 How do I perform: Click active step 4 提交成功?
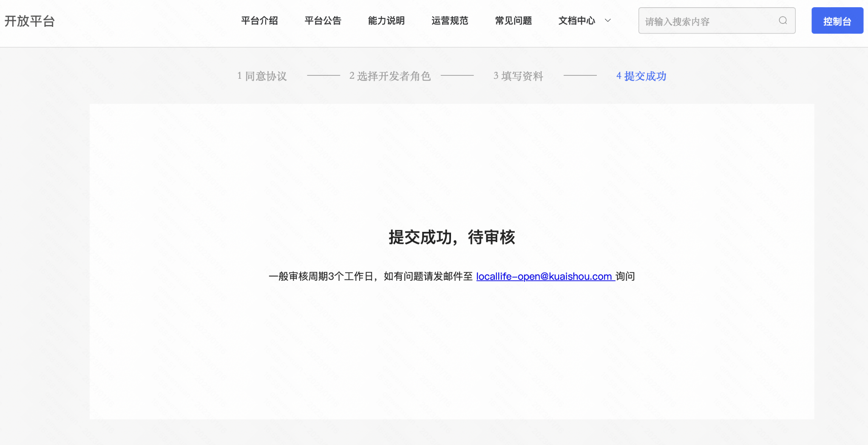pos(641,76)
